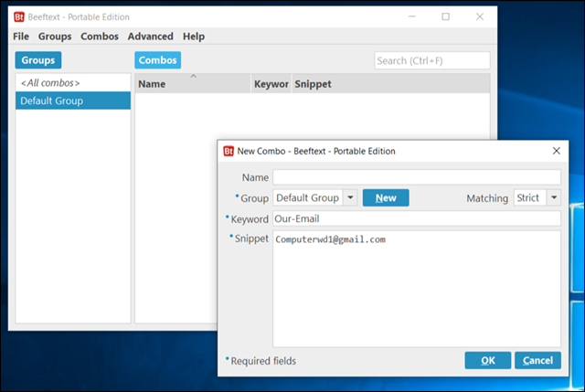Click the Beeftext main window logo icon
The width and height of the screenshot is (585, 392).
19,17
